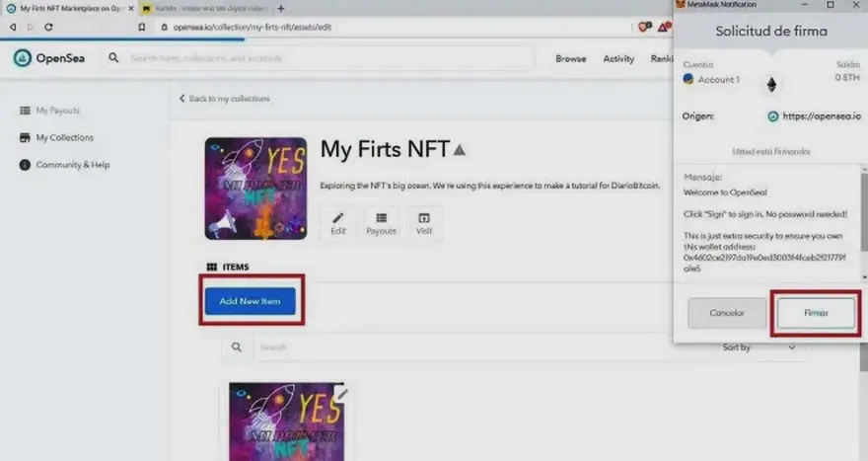The width and height of the screenshot is (868, 461).
Task: Click the Add New Item button
Action: pyautogui.click(x=251, y=301)
